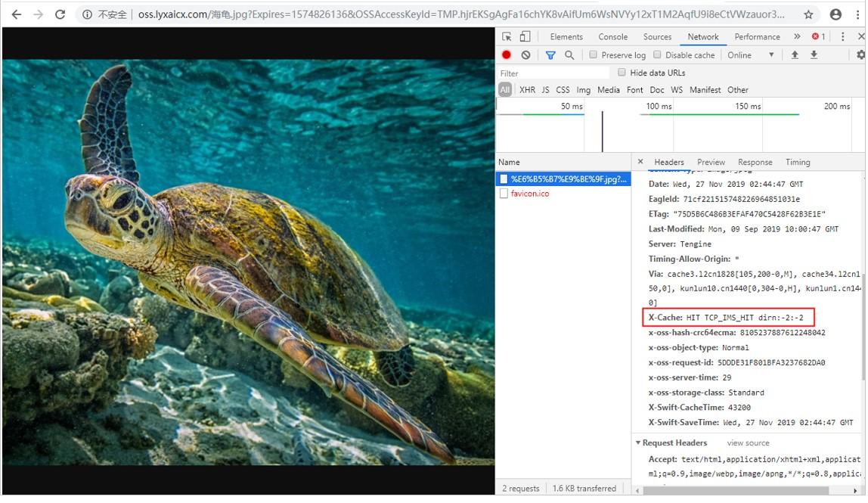
Task: Filter requests by WS
Action: 677,90
